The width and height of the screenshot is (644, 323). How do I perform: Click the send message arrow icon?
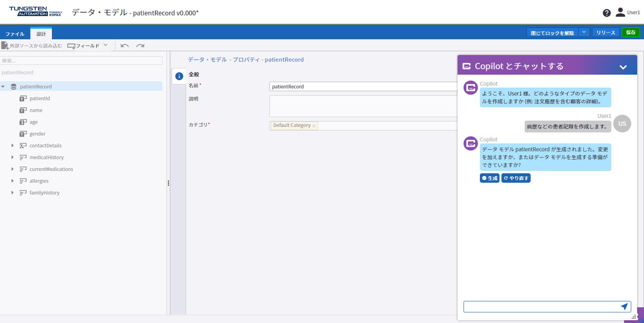(624, 306)
